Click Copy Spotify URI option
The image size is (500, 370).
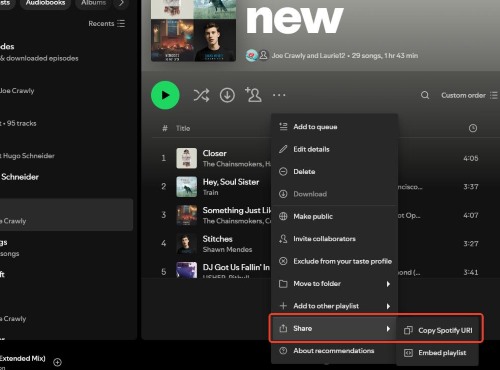[438, 330]
